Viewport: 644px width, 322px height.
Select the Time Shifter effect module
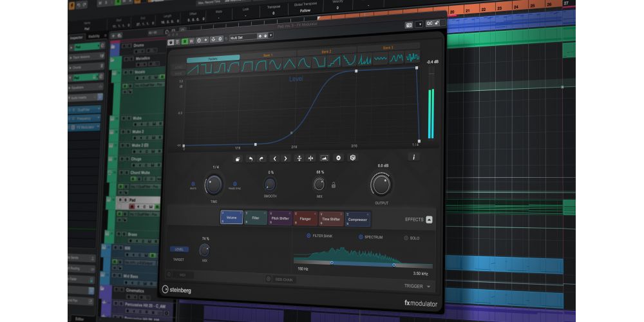(331, 220)
